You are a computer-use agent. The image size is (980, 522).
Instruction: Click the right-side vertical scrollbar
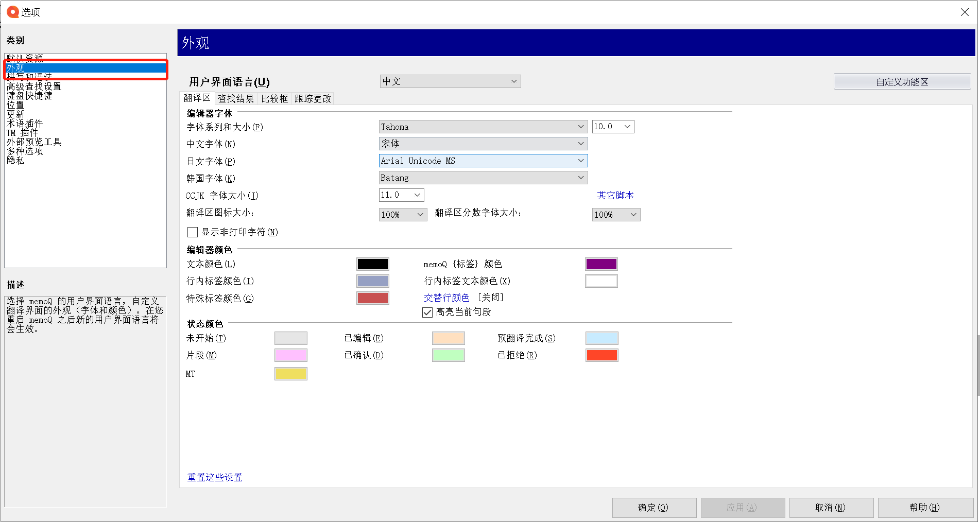978,365
